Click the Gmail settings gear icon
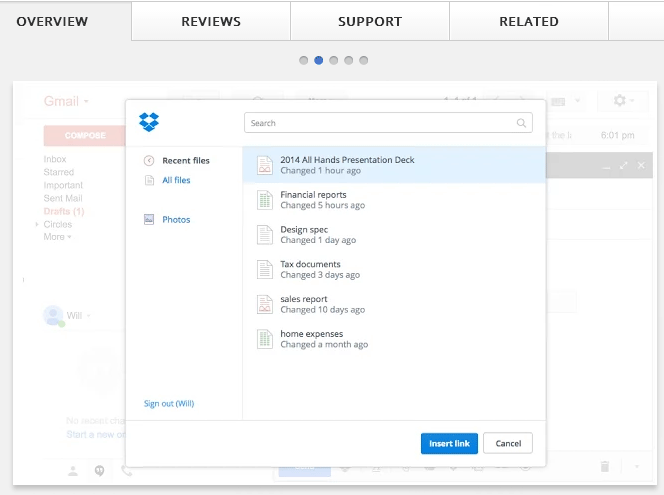The image size is (664, 495). point(620,100)
